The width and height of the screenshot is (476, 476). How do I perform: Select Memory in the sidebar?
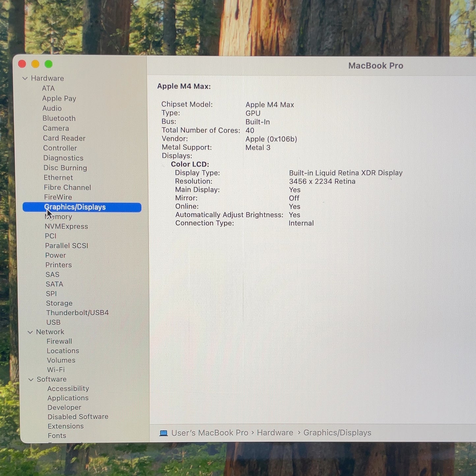pyautogui.click(x=58, y=217)
